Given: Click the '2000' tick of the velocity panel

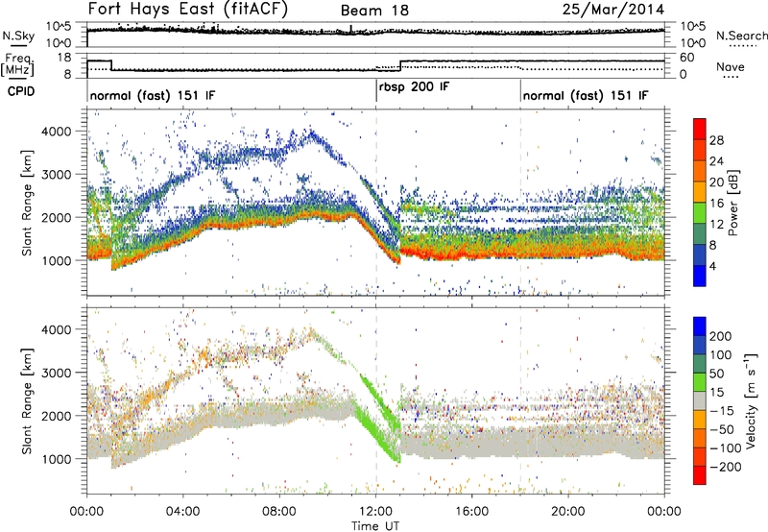Looking at the screenshot, I should [56, 416].
